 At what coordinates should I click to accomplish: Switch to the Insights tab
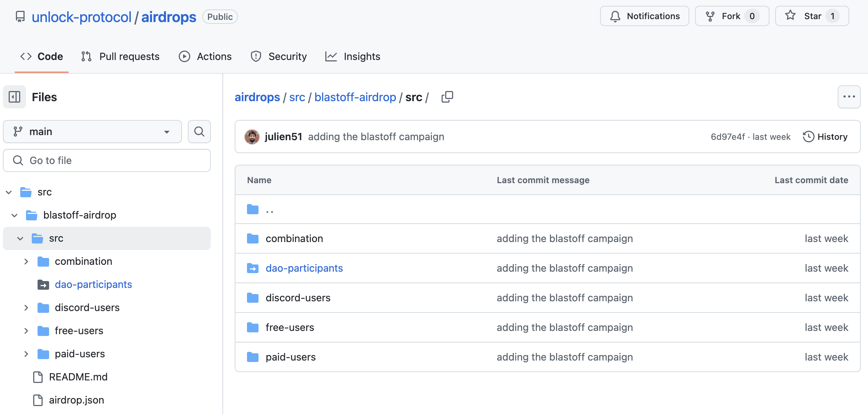pyautogui.click(x=353, y=56)
